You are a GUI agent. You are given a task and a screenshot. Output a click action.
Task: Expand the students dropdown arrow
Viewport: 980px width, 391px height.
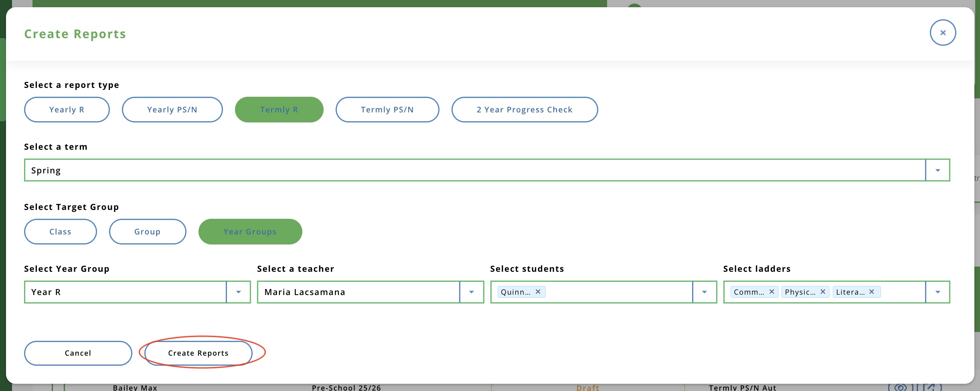tap(705, 292)
